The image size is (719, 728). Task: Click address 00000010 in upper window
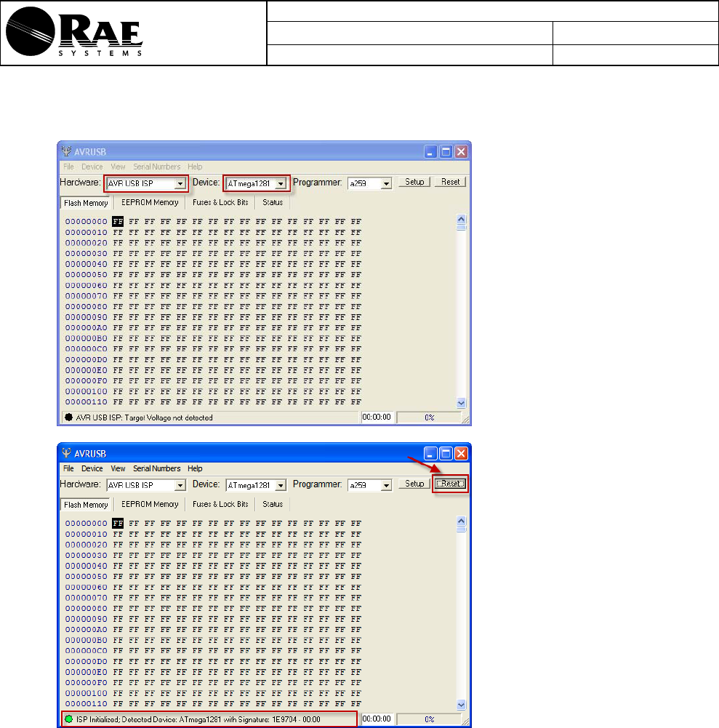tap(86, 232)
